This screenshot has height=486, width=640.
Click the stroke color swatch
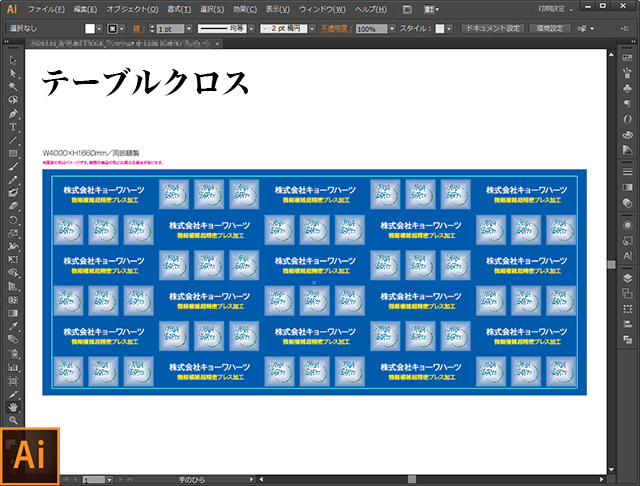tap(112, 29)
